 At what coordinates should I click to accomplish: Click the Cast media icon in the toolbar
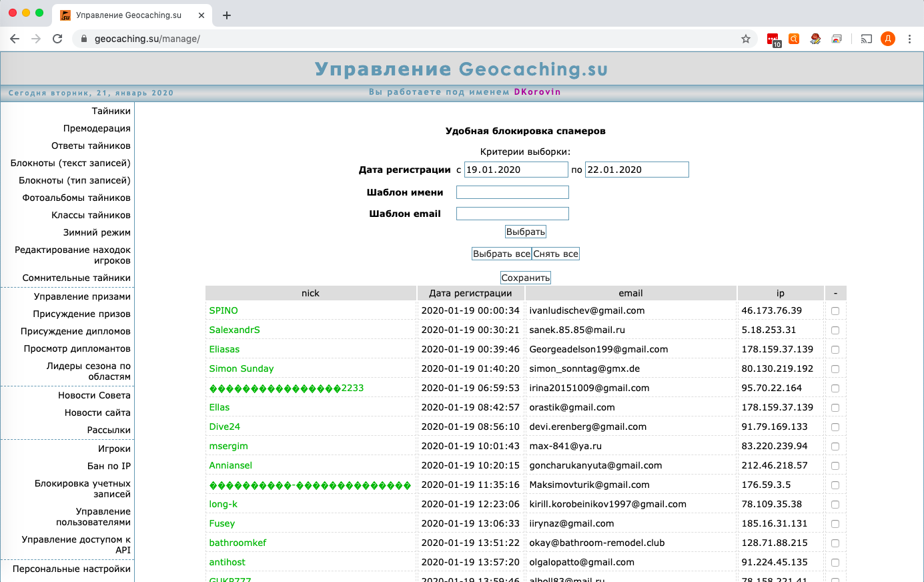point(866,39)
